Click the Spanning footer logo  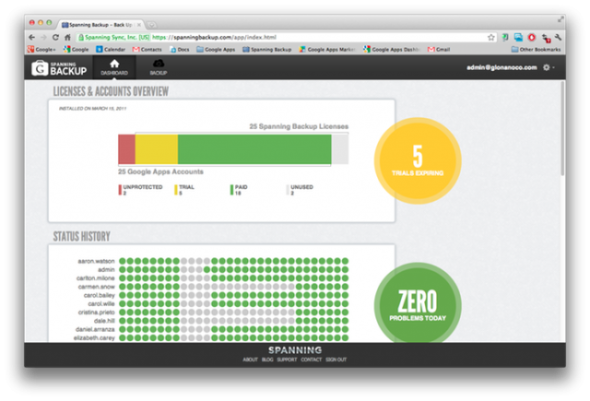pos(295,350)
